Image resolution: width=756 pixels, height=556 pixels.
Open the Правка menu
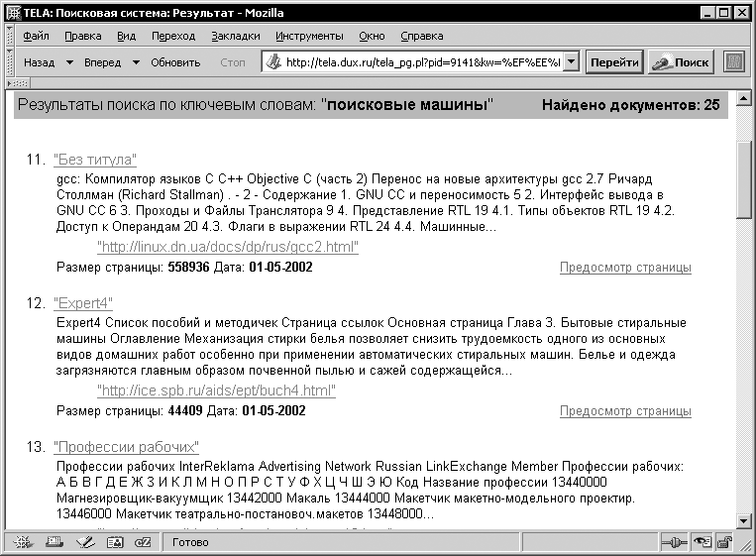click(83, 36)
